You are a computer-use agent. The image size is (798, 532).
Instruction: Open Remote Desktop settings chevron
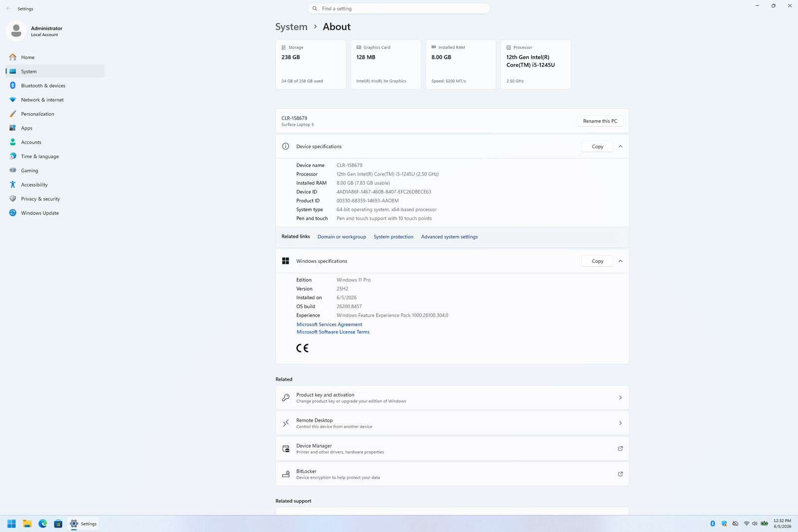620,423
